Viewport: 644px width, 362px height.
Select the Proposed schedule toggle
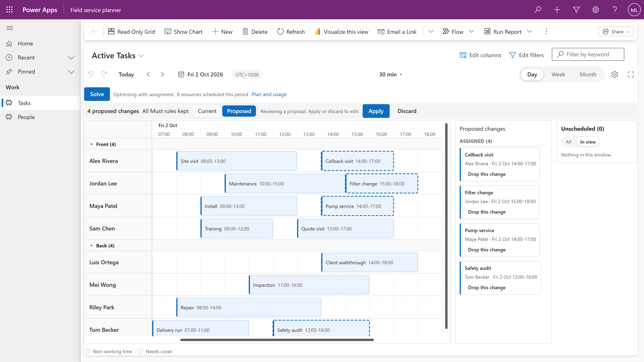coord(239,111)
